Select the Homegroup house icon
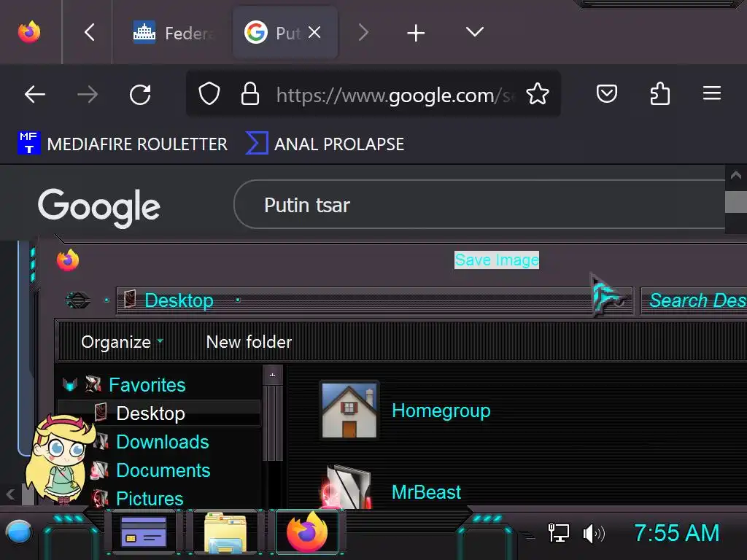The width and height of the screenshot is (747, 560). (x=349, y=410)
